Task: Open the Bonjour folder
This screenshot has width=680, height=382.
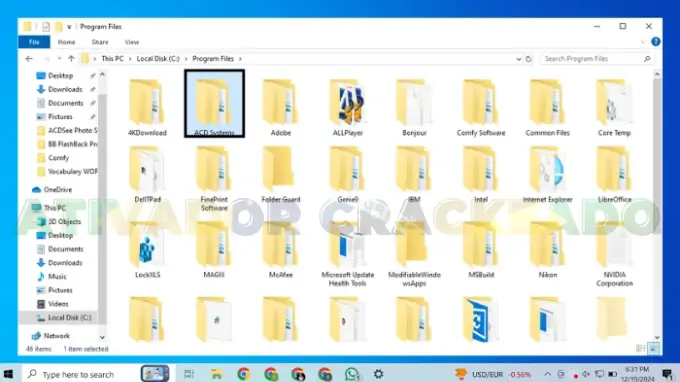Action: [x=414, y=108]
